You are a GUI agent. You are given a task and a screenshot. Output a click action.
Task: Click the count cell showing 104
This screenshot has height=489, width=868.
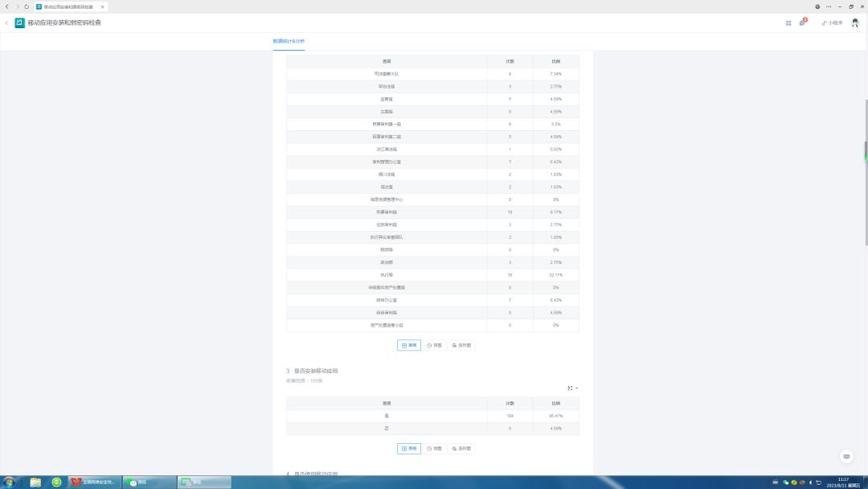[510, 416]
